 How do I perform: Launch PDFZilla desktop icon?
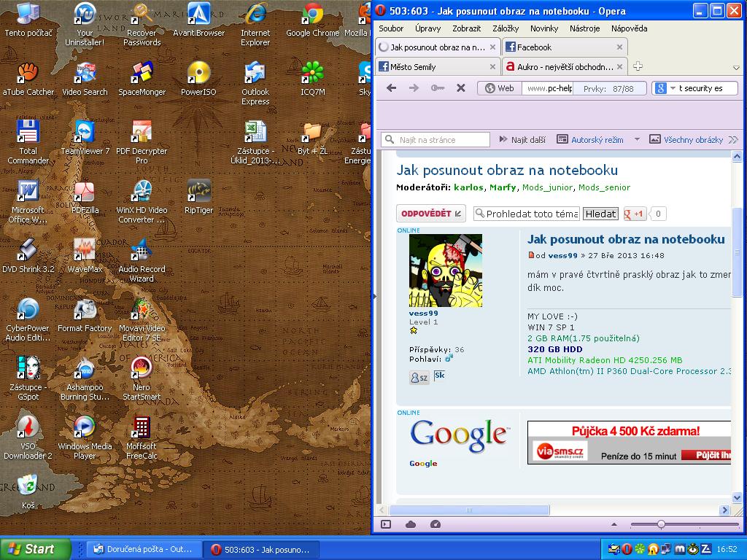coord(85,197)
